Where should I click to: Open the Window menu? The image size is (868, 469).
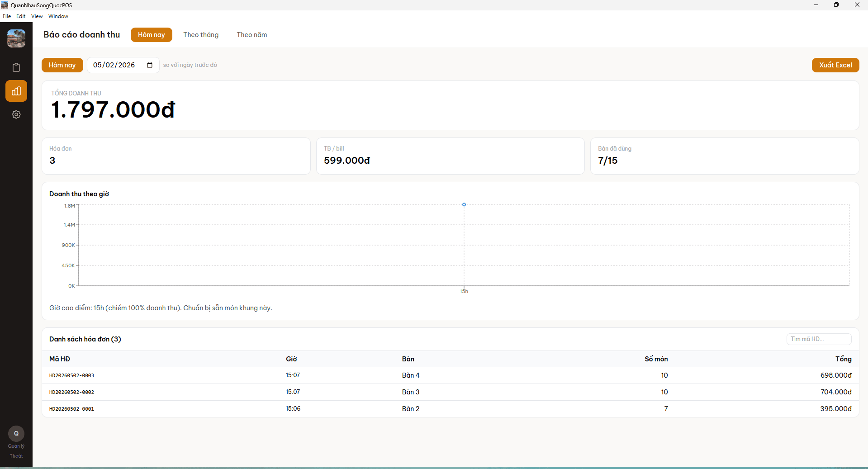(58, 16)
